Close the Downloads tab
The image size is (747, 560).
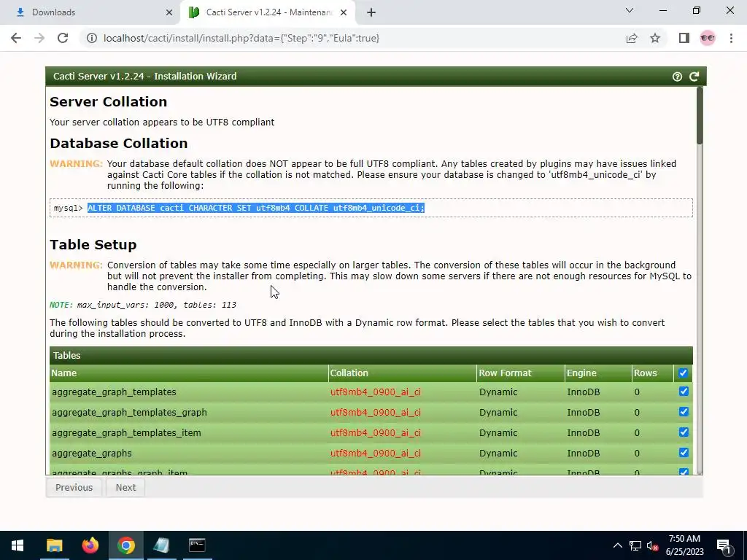169,12
